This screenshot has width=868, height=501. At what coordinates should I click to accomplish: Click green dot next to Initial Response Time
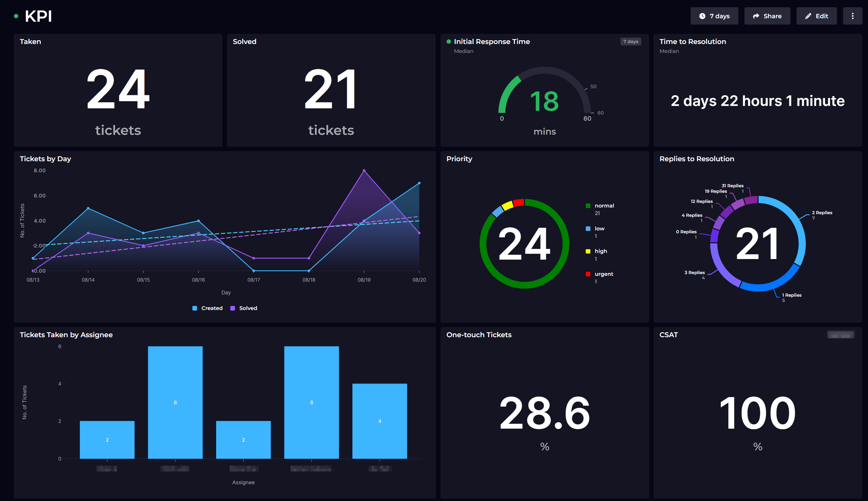click(448, 42)
